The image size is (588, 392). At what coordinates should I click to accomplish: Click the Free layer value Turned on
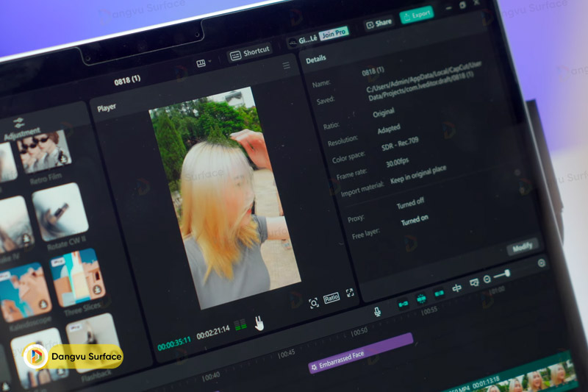coord(415,220)
